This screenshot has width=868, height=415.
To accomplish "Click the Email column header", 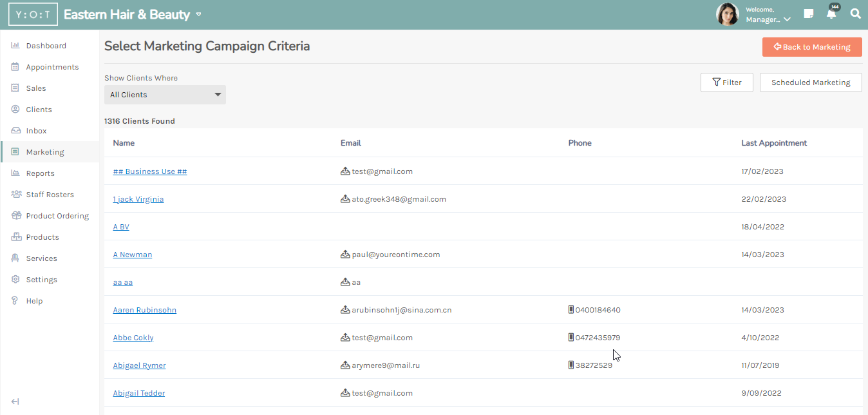I will 351,143.
